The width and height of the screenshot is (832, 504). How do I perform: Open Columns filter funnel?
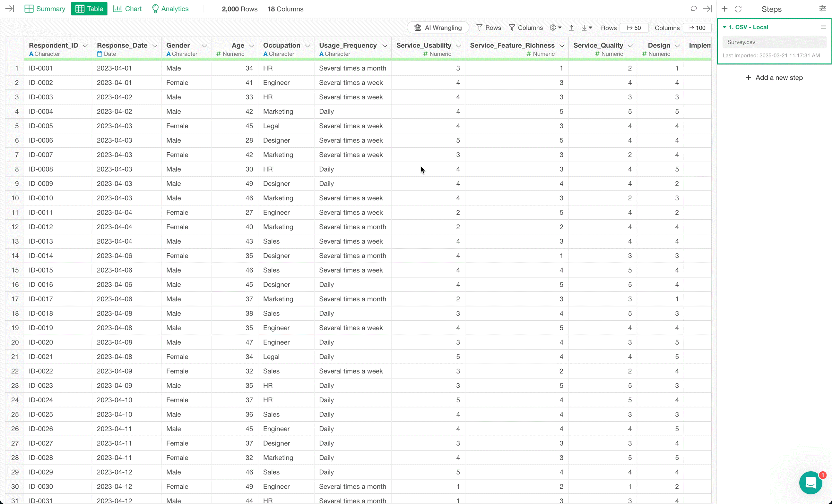tap(526, 28)
